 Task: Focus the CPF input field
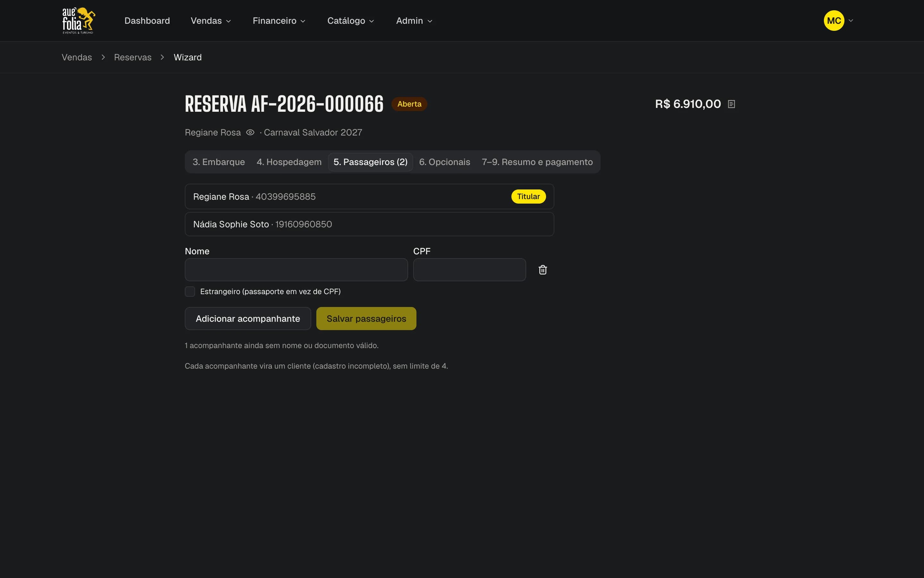pyautogui.click(x=469, y=270)
